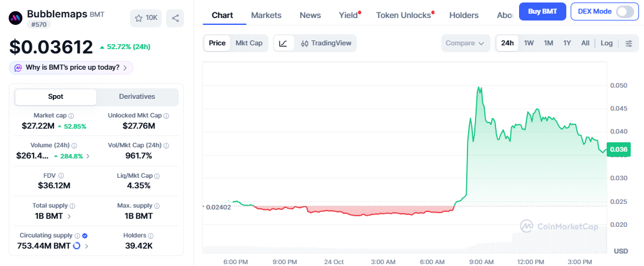Click the $36.12M FDV value
The width and height of the screenshot is (644, 266).
[54, 186]
